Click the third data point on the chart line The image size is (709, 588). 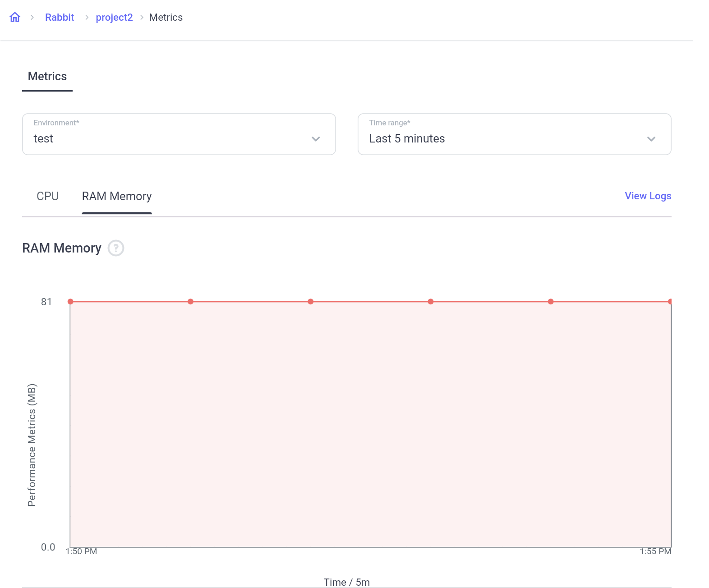(x=311, y=302)
